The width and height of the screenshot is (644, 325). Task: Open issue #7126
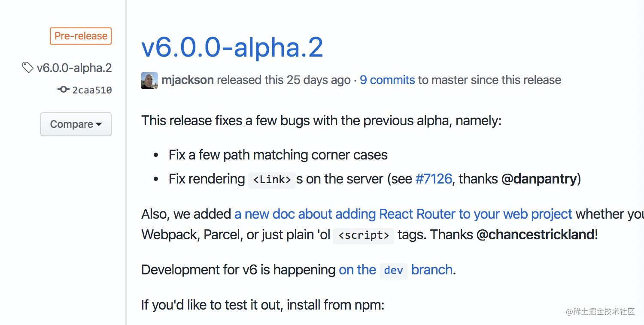pos(434,179)
